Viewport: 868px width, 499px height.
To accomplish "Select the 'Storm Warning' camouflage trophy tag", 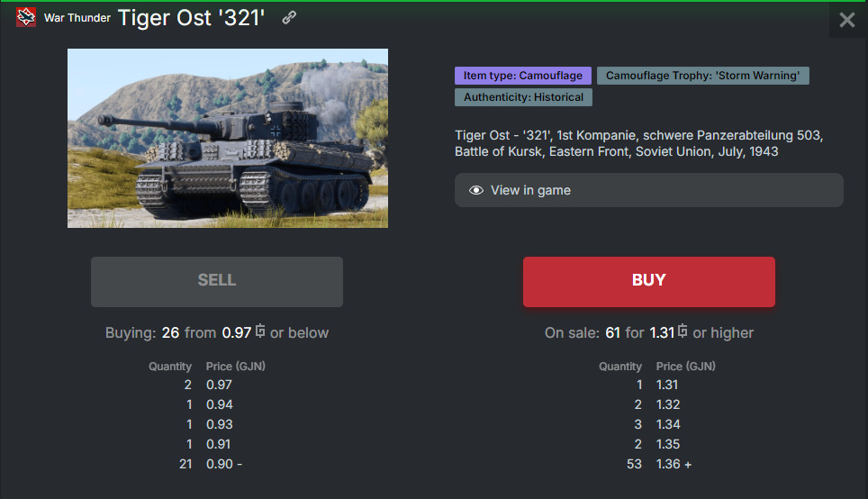I will tap(702, 76).
